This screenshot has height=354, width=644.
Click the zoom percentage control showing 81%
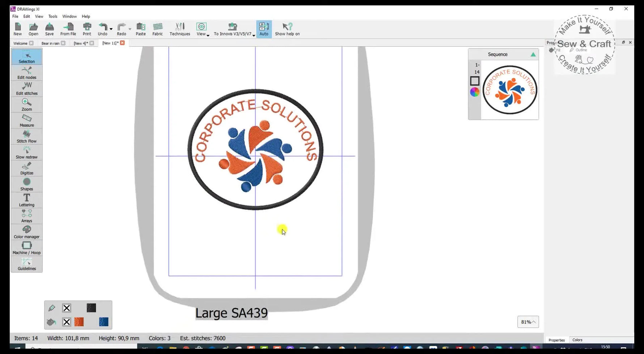[x=528, y=321]
